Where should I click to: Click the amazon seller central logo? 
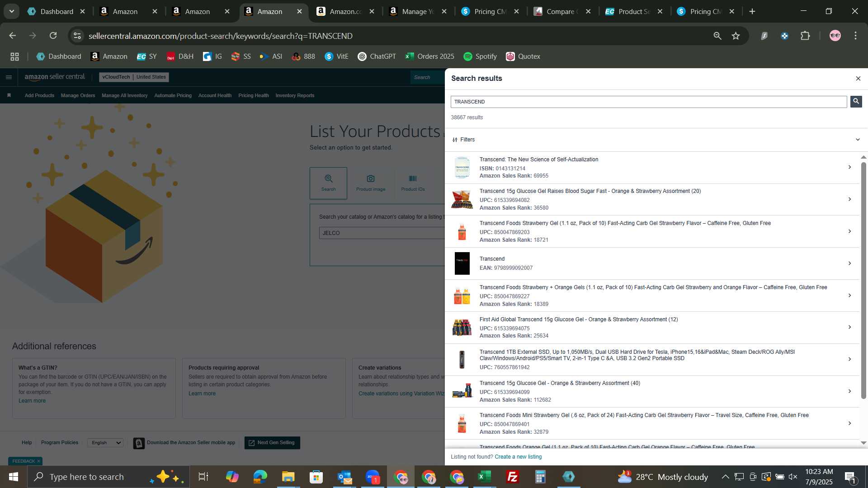55,77
